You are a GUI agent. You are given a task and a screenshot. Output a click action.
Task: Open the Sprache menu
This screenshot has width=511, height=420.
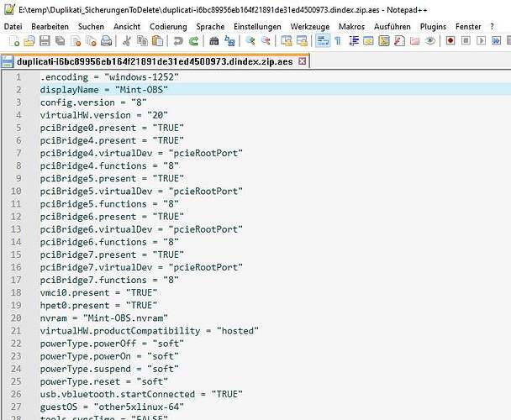point(210,27)
